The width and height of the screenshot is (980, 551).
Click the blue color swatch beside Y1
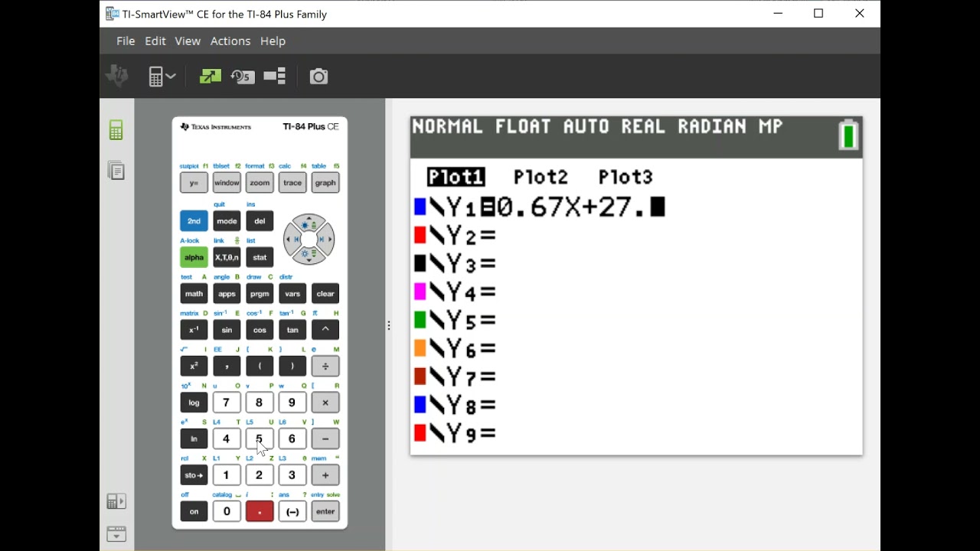(420, 207)
